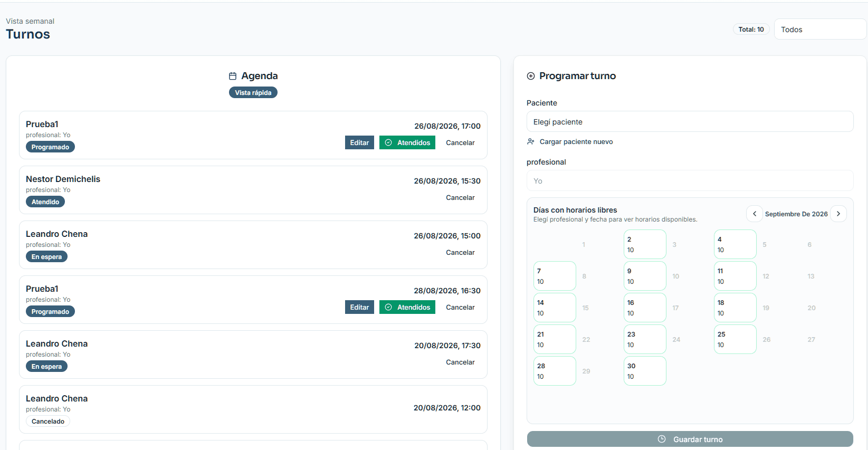Viewport: 868px width, 450px height.
Task: Select day 21 in the calendar
Action: 555,339
